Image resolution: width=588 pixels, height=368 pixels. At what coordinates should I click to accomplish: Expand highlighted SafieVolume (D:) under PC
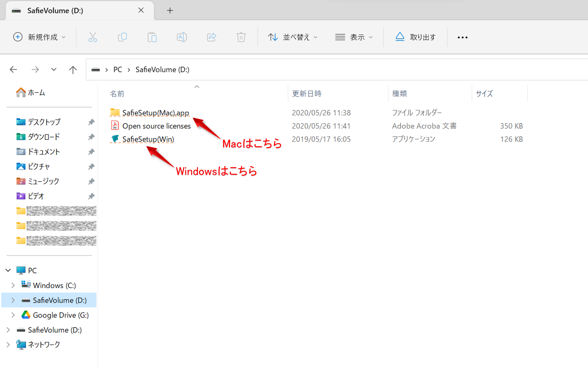click(x=13, y=300)
